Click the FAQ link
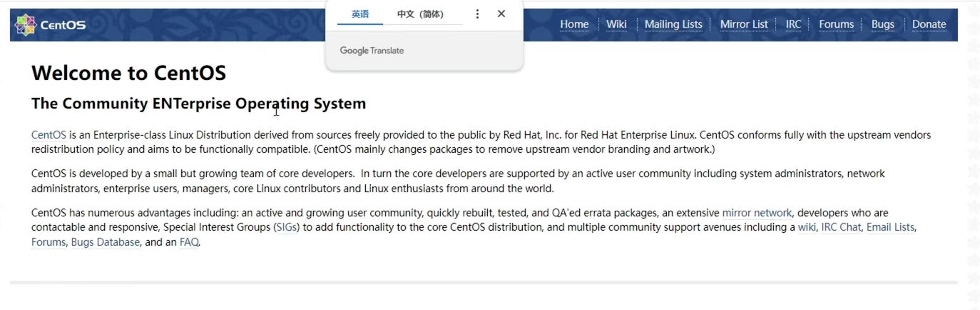Screen dimensions: 980x310 tap(189, 242)
